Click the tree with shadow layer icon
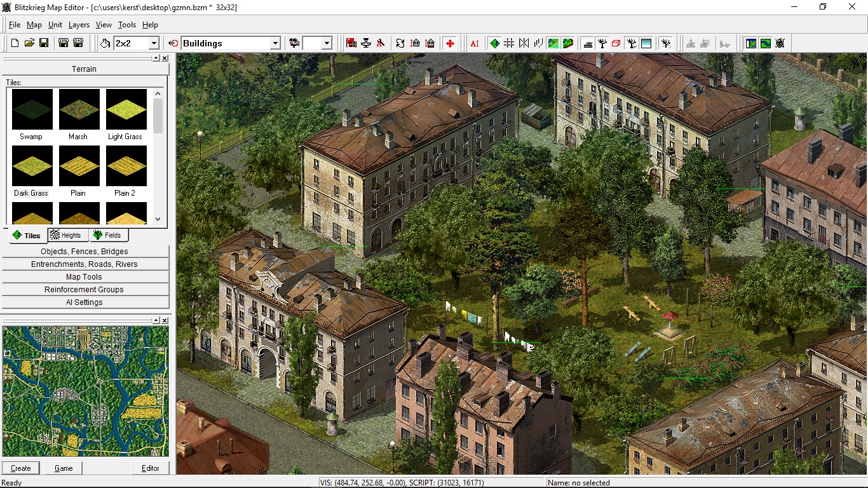 pos(632,43)
